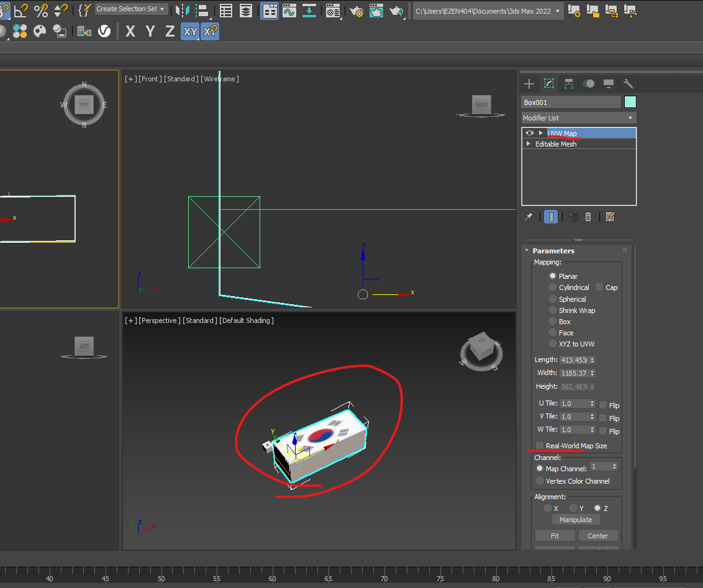Open the Display panel tab

(x=609, y=84)
